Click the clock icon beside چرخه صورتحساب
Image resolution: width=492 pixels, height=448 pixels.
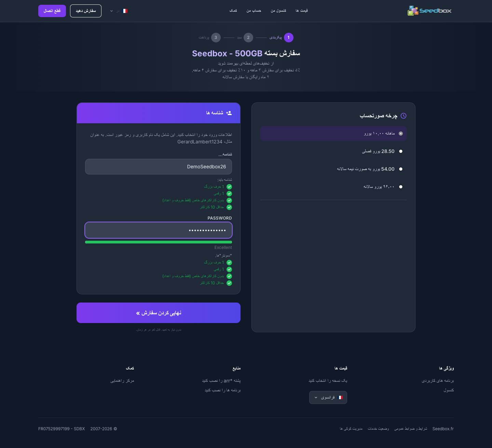coord(404,116)
